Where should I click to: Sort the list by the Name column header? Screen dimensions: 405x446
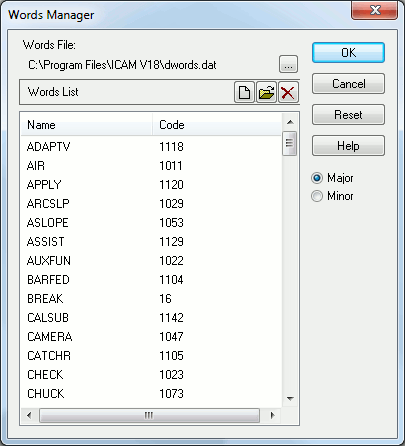[87, 125]
